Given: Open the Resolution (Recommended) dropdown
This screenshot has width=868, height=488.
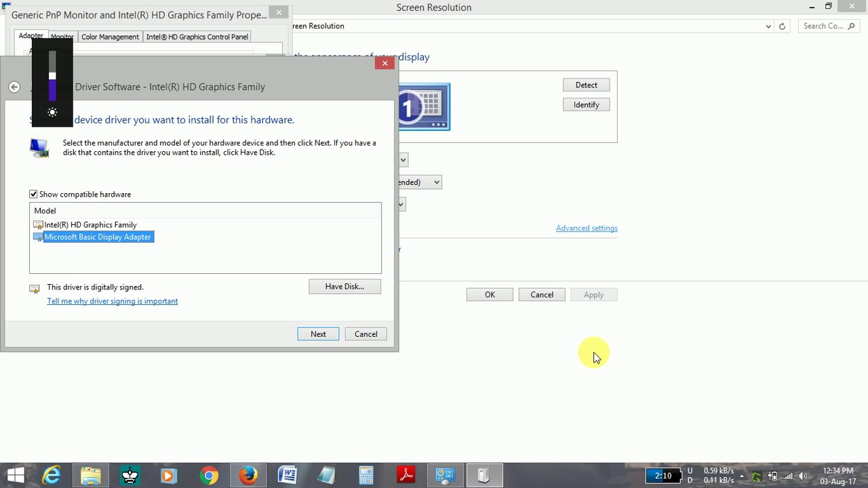Looking at the screenshot, I should pos(420,182).
